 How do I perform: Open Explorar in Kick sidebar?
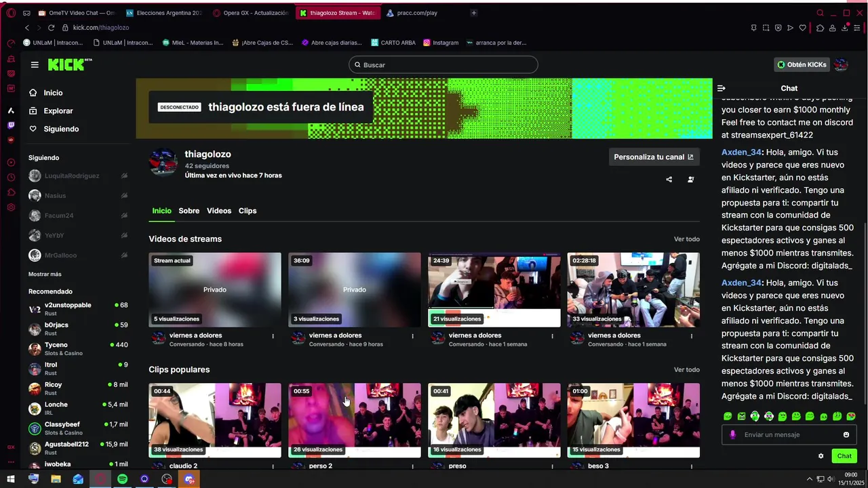pyautogui.click(x=58, y=110)
